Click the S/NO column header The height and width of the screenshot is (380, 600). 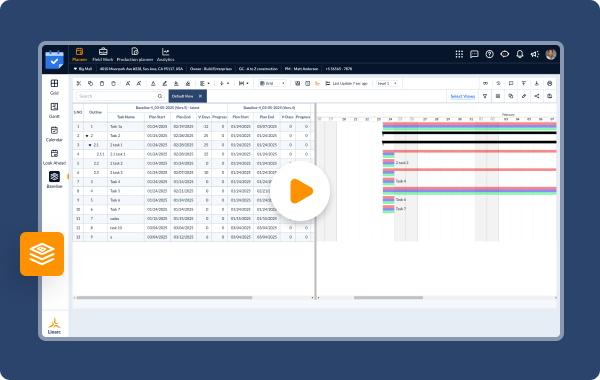78,113
